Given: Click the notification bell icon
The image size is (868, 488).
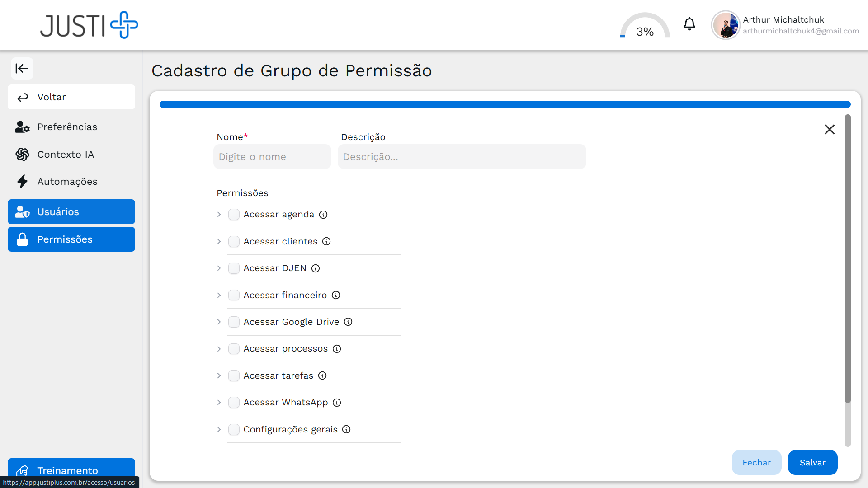Looking at the screenshot, I should 689,24.
